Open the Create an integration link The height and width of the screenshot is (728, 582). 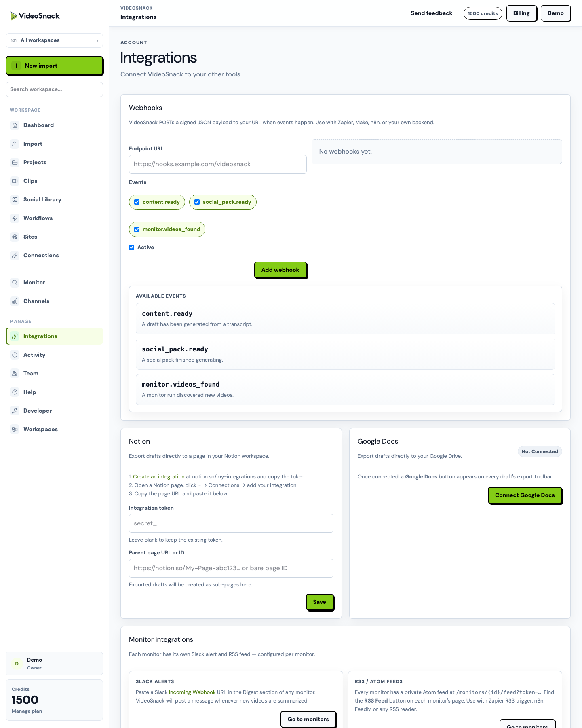[159, 477]
